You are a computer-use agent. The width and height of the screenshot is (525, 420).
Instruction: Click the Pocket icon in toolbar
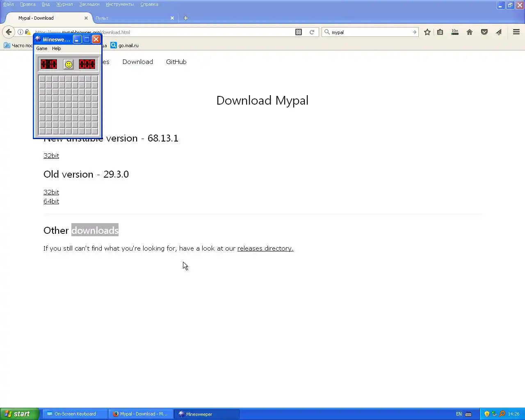tap(484, 32)
